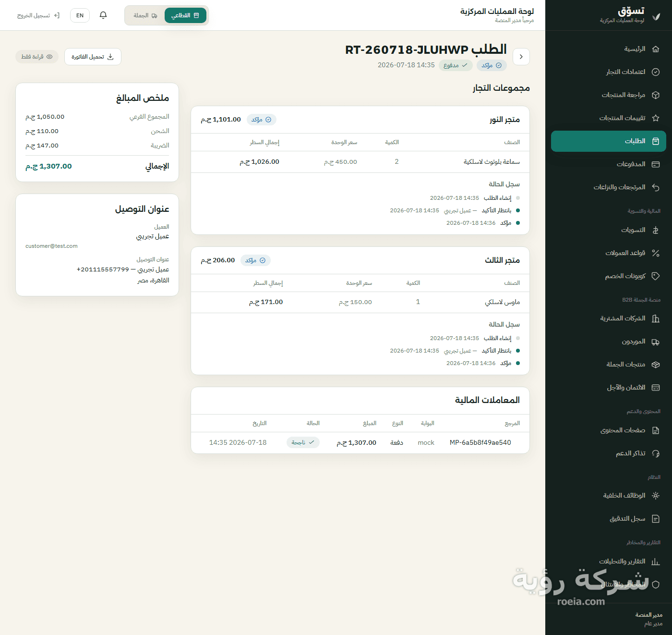Screen dimensions: 672x635
Task: Open اعتمادات التجار menu item
Action: (608, 72)
